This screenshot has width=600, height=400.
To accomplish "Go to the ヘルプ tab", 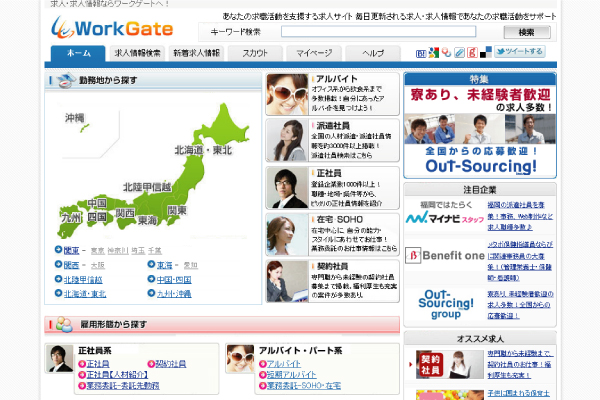I will [x=373, y=52].
